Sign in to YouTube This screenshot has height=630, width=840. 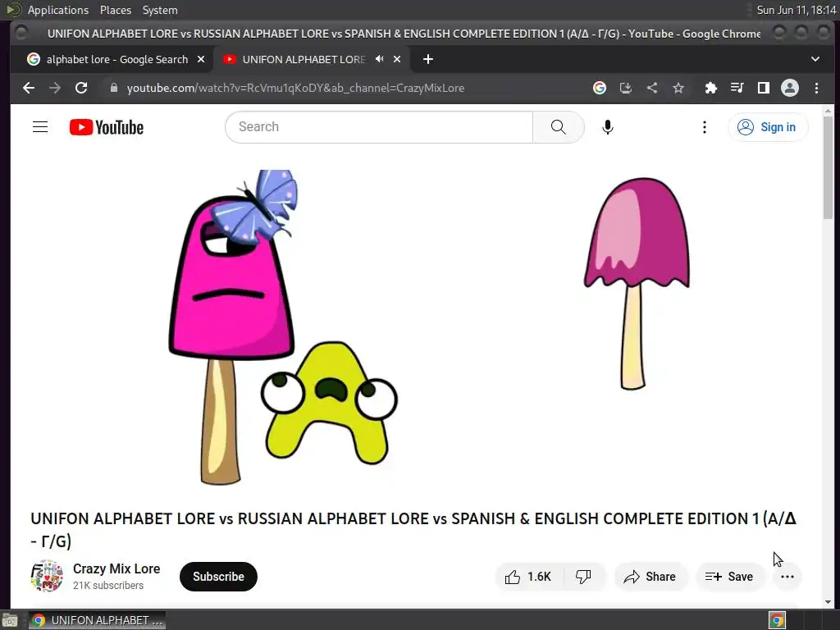coord(768,127)
